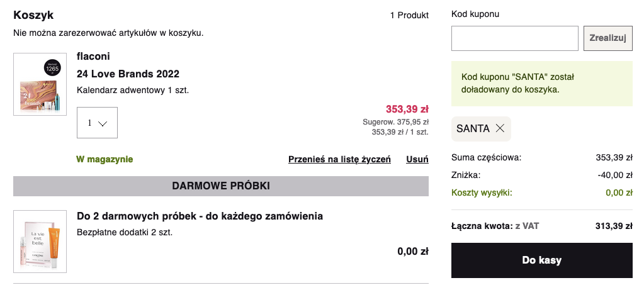This screenshot has width=644, height=290.
Task: Click the coupon code input field
Action: [x=514, y=38]
